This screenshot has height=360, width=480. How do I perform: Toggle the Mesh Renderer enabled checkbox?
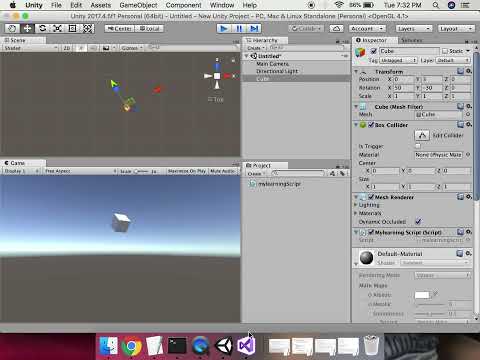(371, 197)
